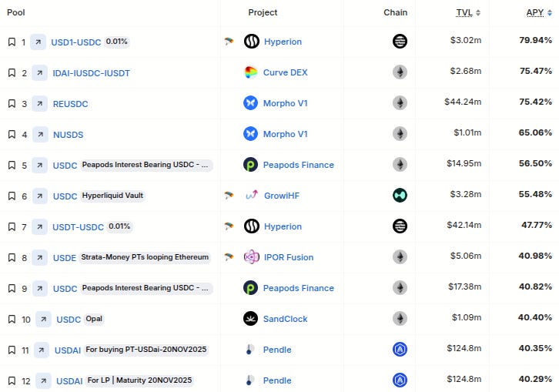
Task: Click the 79.94% APY value
Action: tap(535, 40)
